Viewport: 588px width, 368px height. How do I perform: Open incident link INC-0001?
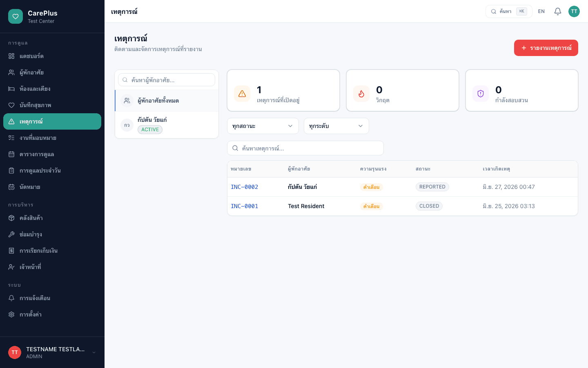pyautogui.click(x=245, y=206)
